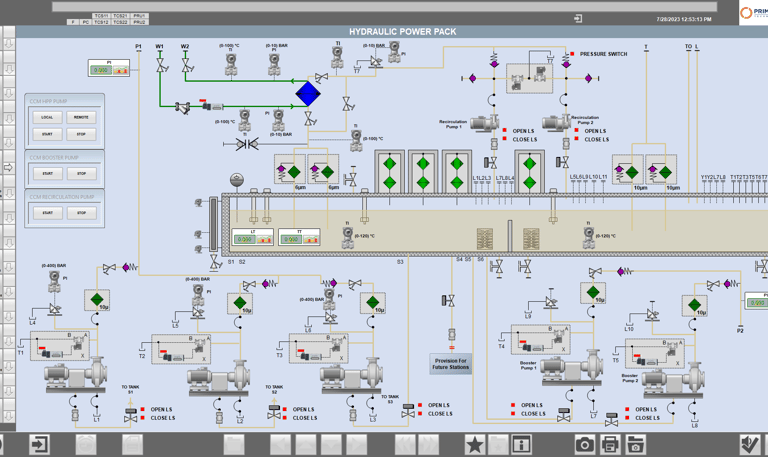768x457 pixels.
Task: Switch to the TCS21 tab
Action: click(120, 16)
